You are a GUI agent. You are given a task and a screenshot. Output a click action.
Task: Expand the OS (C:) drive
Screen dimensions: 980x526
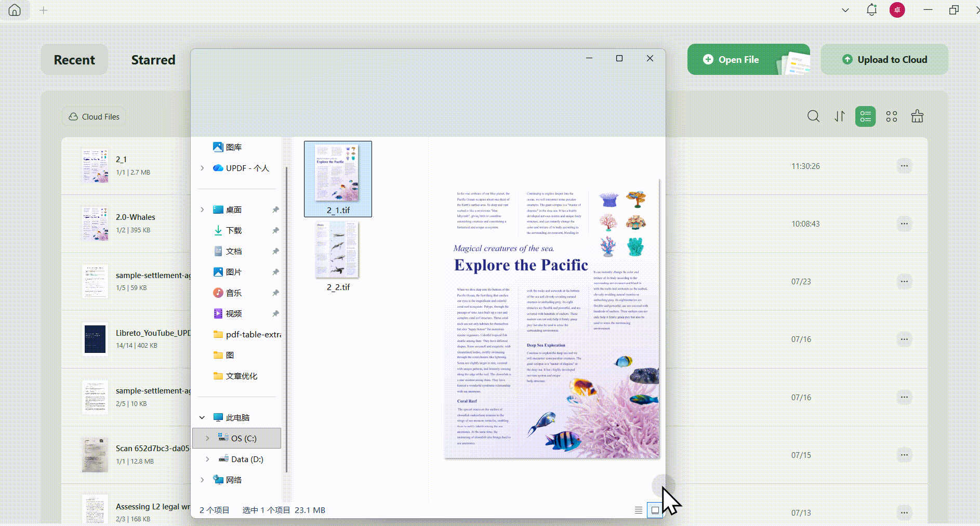point(207,438)
